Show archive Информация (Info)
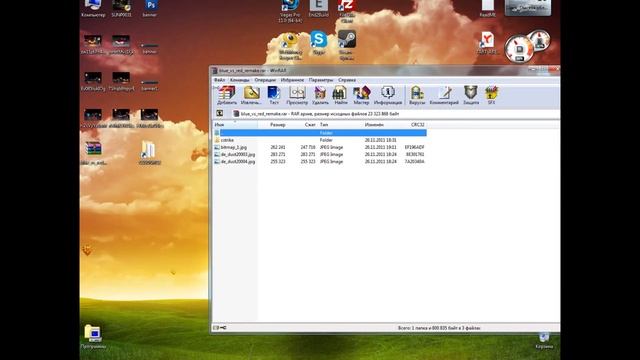640x360 pixels. pyautogui.click(x=388, y=96)
